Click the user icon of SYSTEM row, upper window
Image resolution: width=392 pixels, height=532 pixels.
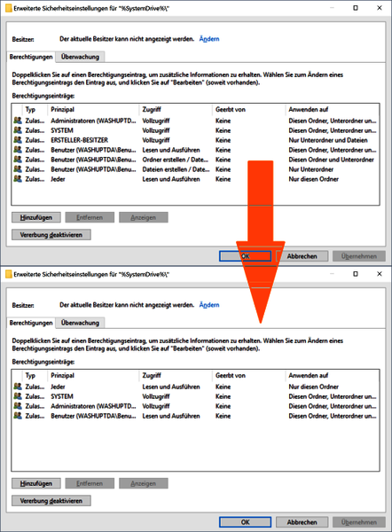click(x=18, y=130)
